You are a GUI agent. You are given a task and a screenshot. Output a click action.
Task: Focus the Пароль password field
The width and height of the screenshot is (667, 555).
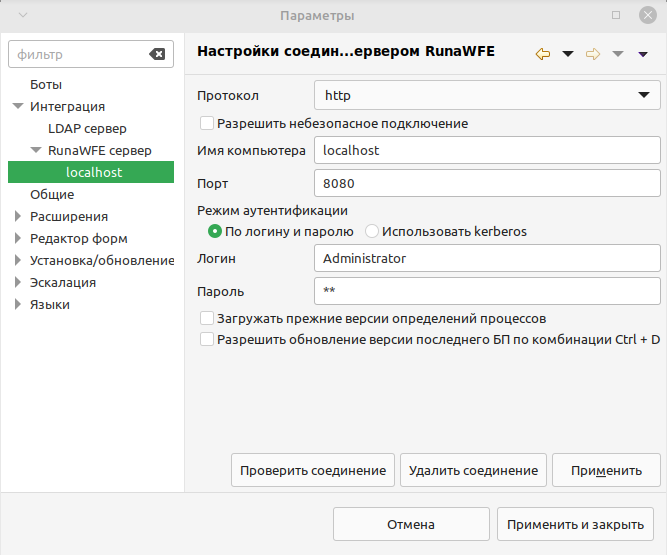click(x=487, y=291)
